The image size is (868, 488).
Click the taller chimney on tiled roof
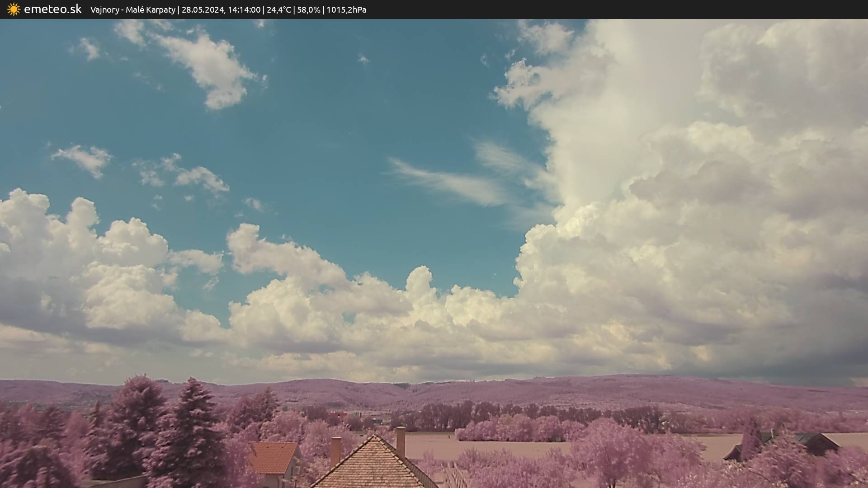tap(401, 441)
